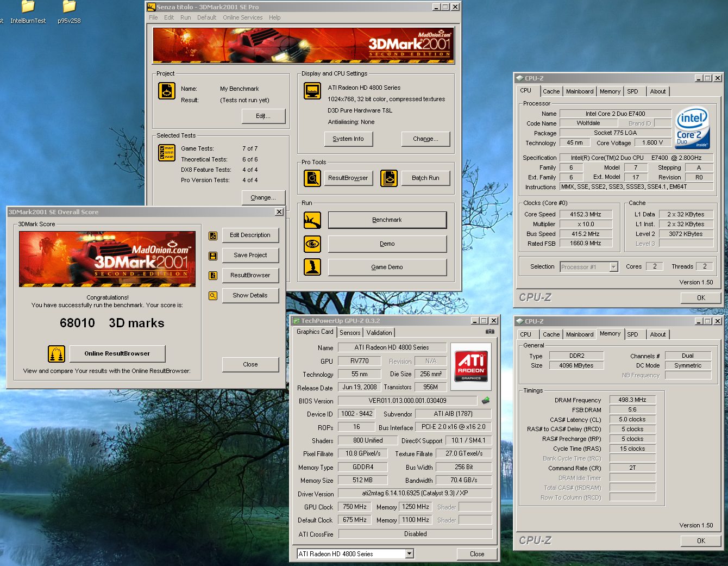
Task: Click the display monitor icon in Display settings
Action: tap(312, 91)
